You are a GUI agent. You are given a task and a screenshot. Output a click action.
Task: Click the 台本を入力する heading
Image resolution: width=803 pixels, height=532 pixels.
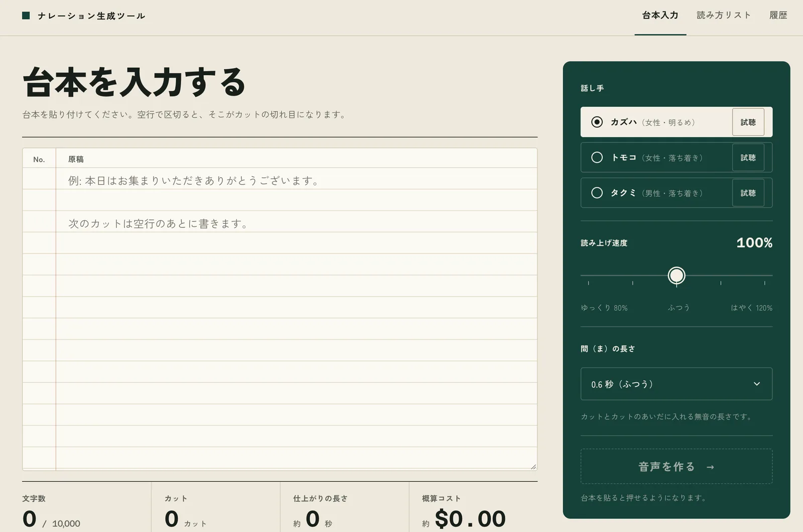coord(134,82)
